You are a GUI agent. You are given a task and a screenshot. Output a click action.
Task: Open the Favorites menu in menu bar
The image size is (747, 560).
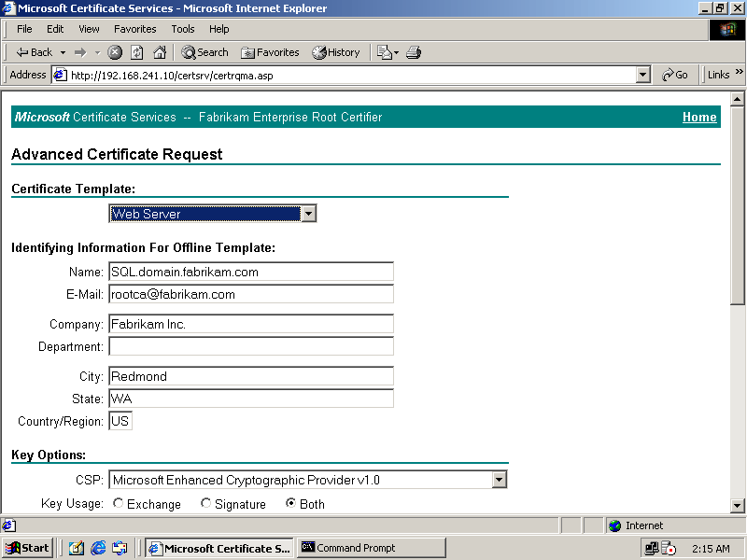coord(134,29)
